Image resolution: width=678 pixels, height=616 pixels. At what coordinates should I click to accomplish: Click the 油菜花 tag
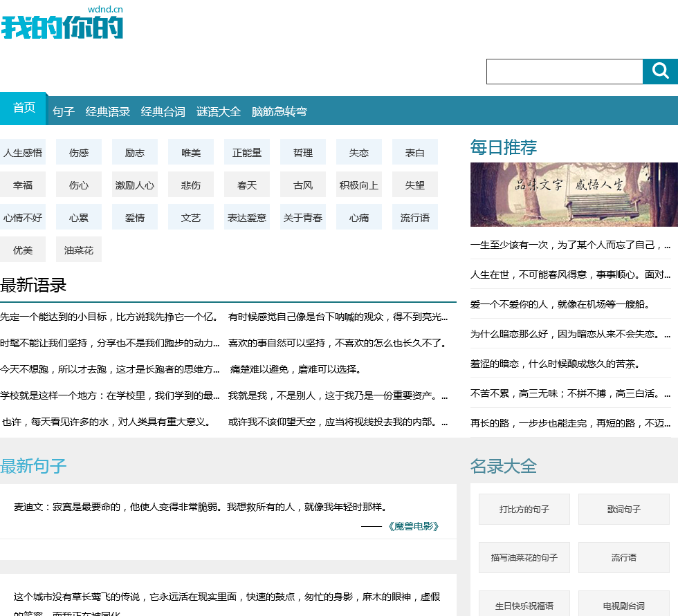[79, 250]
